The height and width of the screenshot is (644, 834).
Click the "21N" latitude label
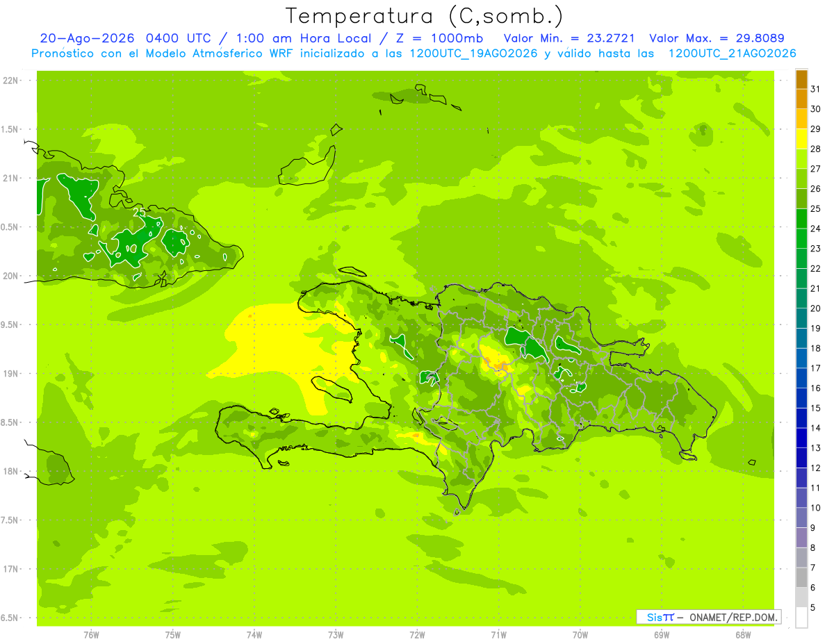(x=12, y=178)
